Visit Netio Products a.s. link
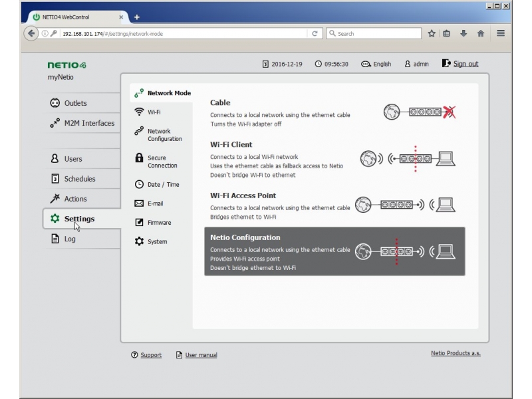 (456, 353)
